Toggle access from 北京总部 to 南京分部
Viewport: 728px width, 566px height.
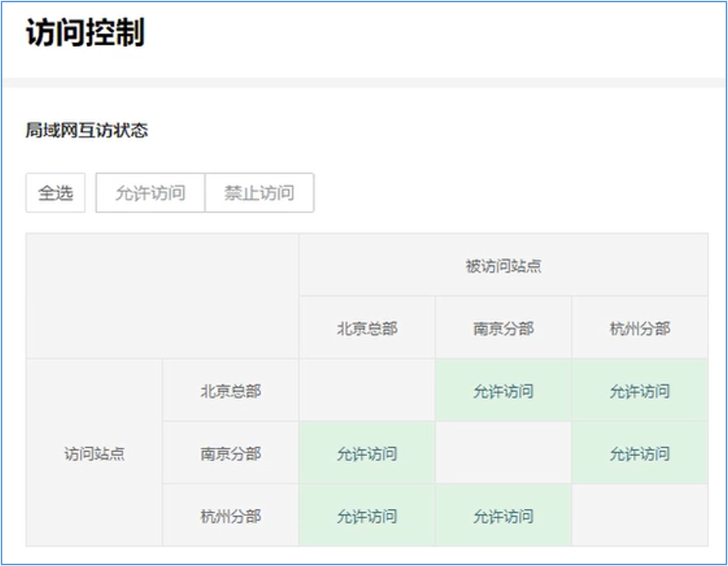[x=503, y=391]
